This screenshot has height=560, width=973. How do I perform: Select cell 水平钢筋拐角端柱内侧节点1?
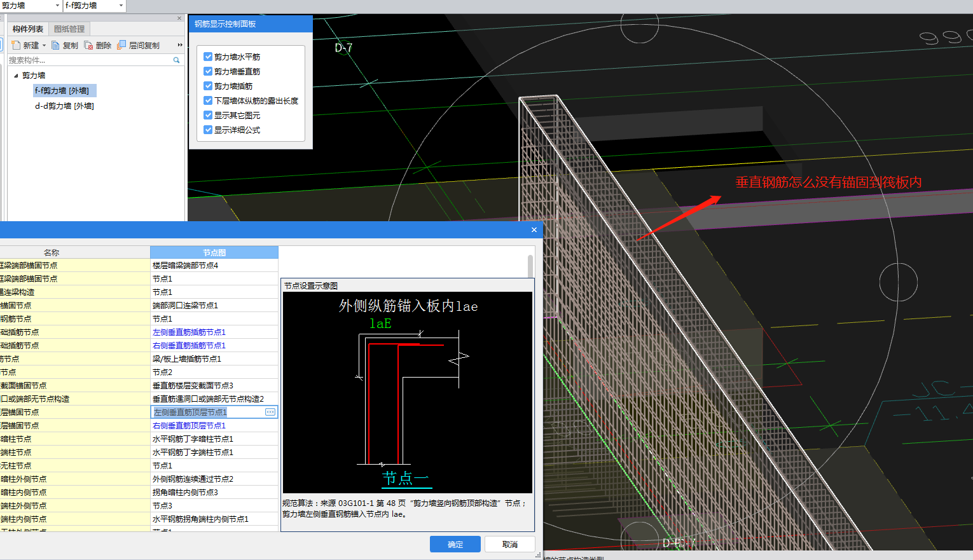214,519
